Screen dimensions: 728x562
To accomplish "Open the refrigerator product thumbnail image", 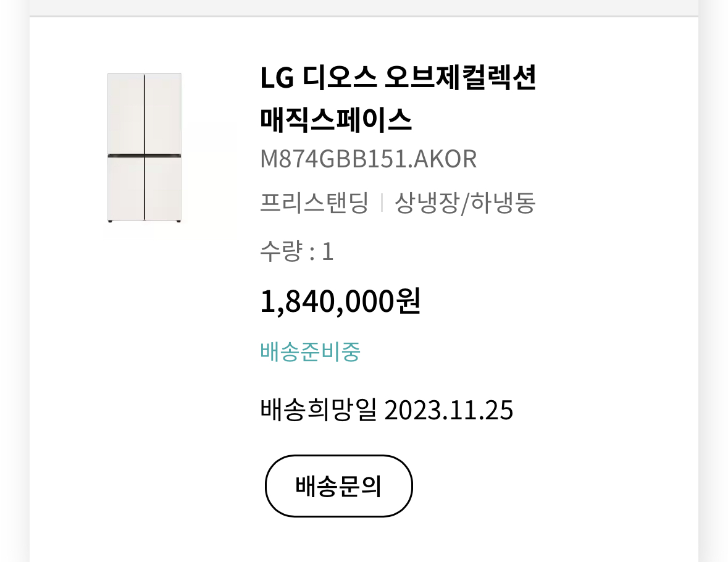I will pyautogui.click(x=144, y=148).
